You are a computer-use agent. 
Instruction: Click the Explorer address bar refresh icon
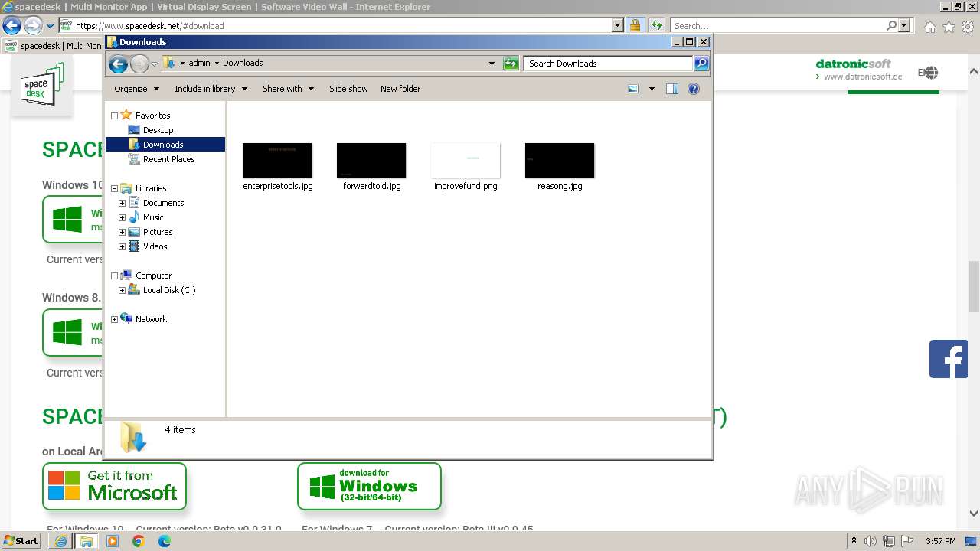pos(511,64)
